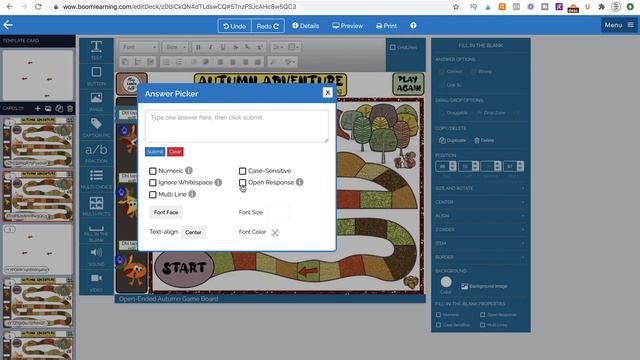Open browser extensions puzzle icon
The image size is (640, 360).
(x=601, y=7)
